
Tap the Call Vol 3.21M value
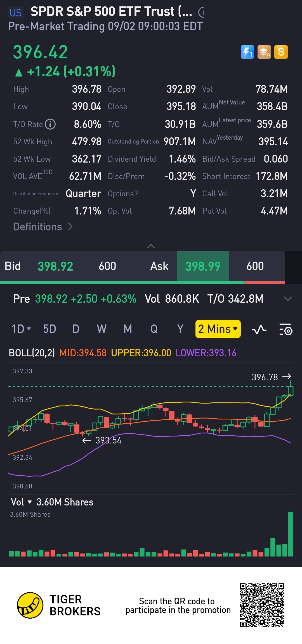click(274, 194)
